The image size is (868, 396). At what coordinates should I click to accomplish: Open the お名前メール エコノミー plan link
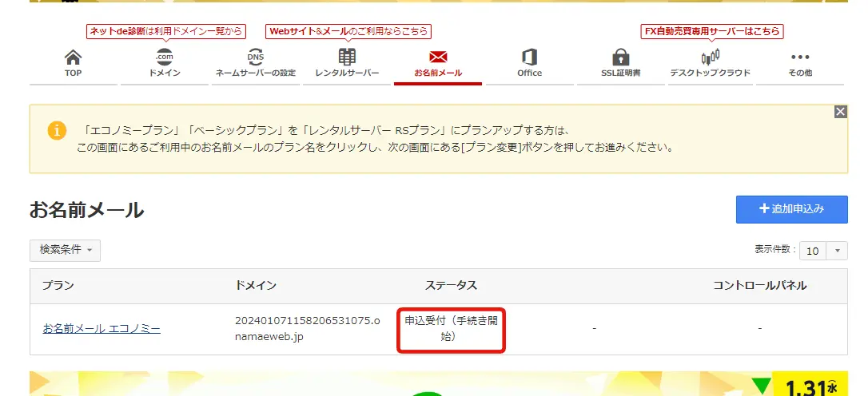tap(102, 328)
